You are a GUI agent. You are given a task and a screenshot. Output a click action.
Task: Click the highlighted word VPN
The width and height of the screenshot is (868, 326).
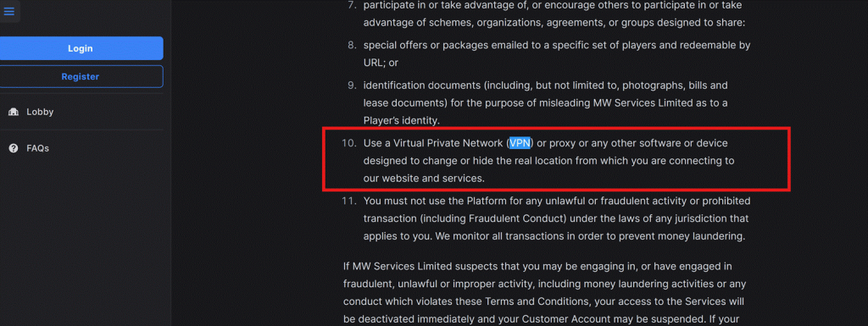pos(520,143)
